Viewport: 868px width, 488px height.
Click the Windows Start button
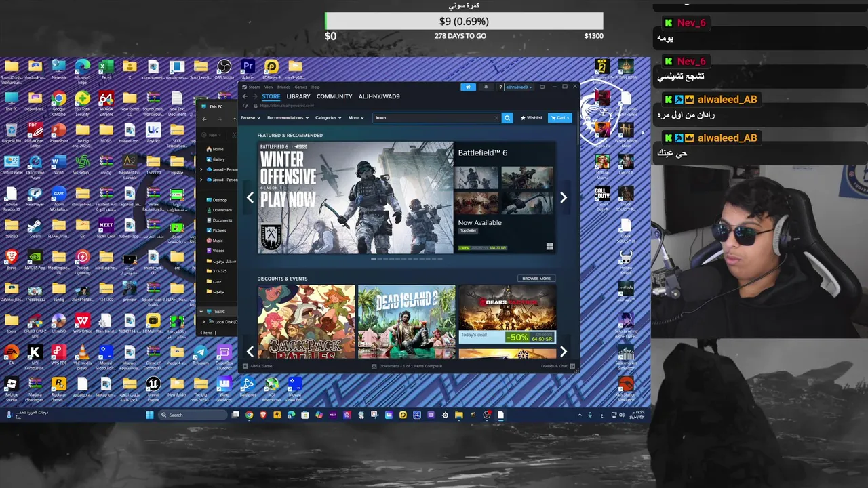click(149, 415)
